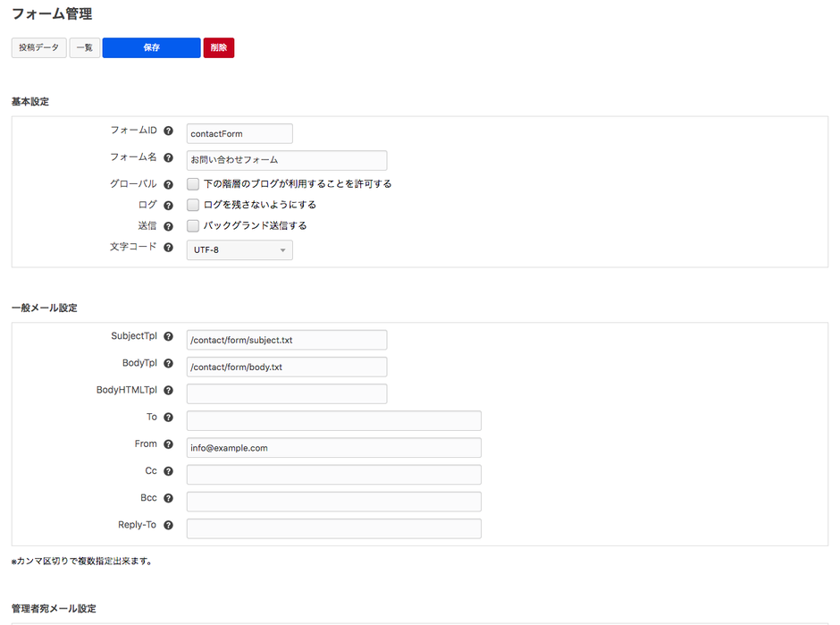The image size is (840, 625).
Task: Focus the To email address field
Action: click(333, 420)
